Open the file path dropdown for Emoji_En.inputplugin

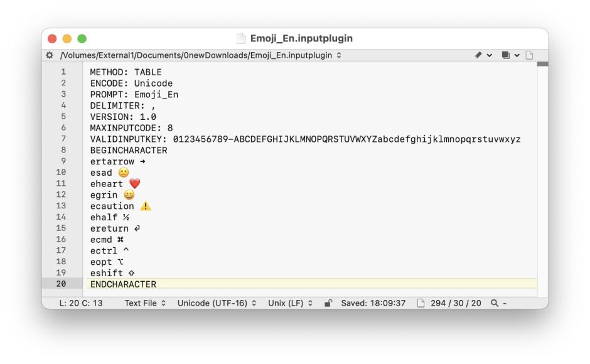(x=201, y=55)
